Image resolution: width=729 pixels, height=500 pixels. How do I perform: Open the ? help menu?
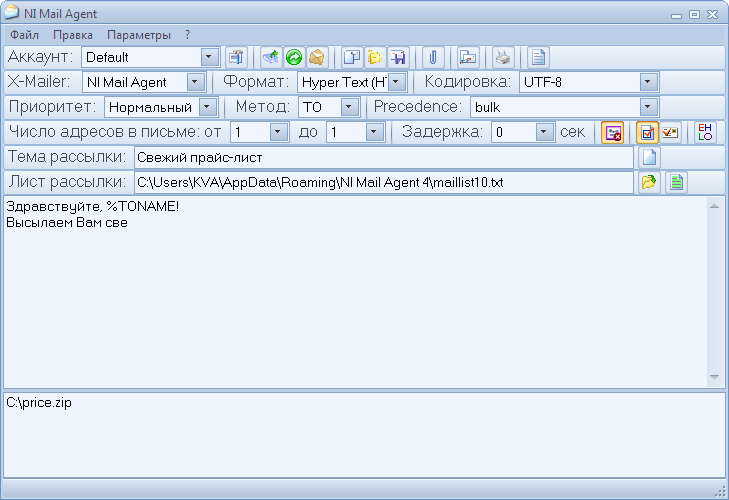[x=187, y=35]
